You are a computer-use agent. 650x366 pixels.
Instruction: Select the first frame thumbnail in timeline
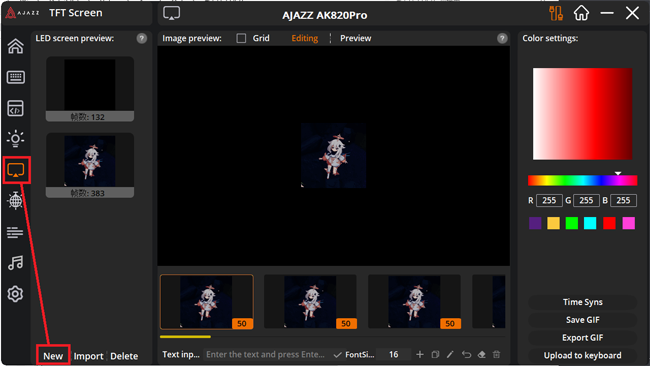point(207,302)
